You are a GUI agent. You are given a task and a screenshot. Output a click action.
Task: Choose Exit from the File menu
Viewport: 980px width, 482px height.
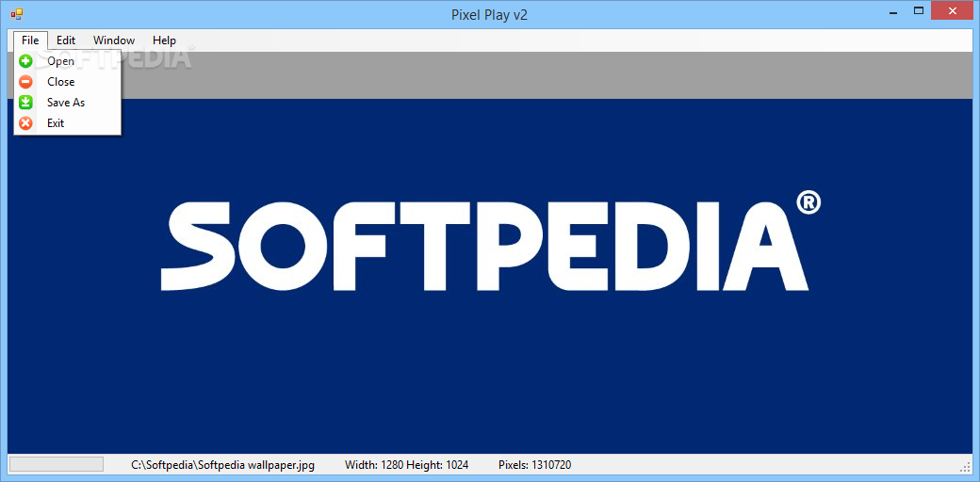(68, 123)
